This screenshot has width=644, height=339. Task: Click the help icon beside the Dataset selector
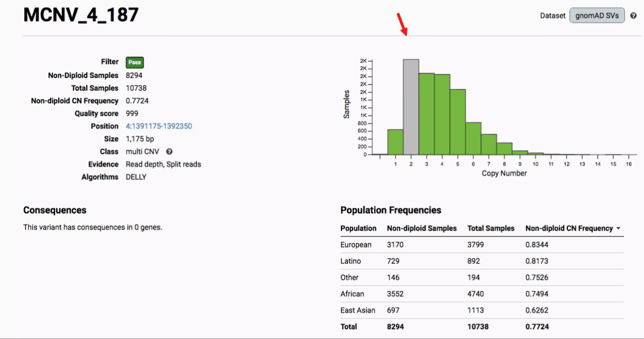(633, 16)
